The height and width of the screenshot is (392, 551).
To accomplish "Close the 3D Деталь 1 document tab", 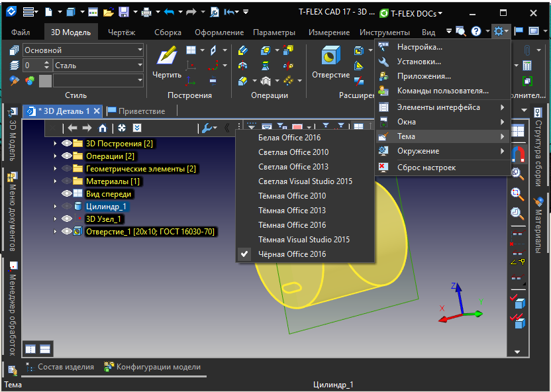I will point(97,111).
